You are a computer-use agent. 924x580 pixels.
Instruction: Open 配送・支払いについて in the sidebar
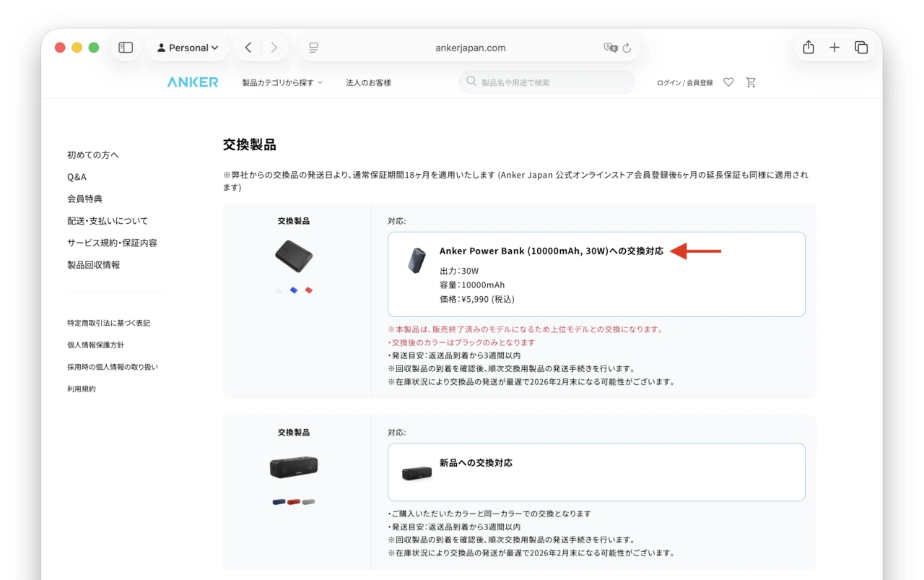pyautogui.click(x=108, y=221)
